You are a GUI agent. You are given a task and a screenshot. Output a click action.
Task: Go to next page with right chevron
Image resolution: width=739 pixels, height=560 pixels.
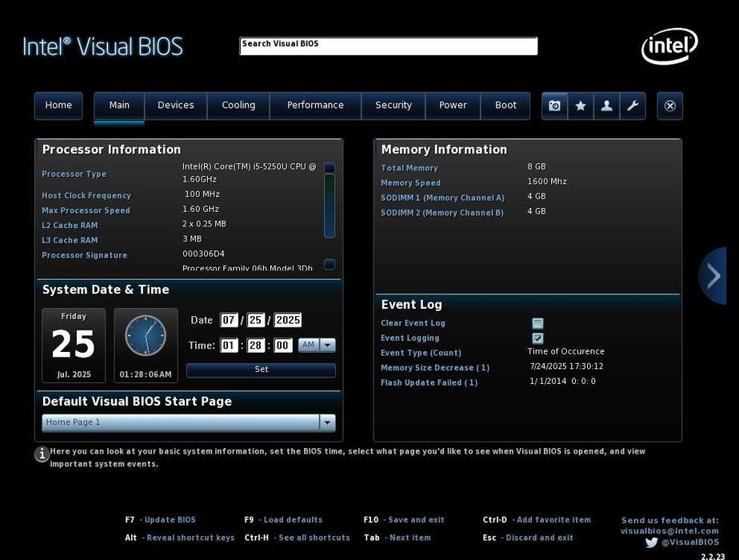[x=713, y=276]
